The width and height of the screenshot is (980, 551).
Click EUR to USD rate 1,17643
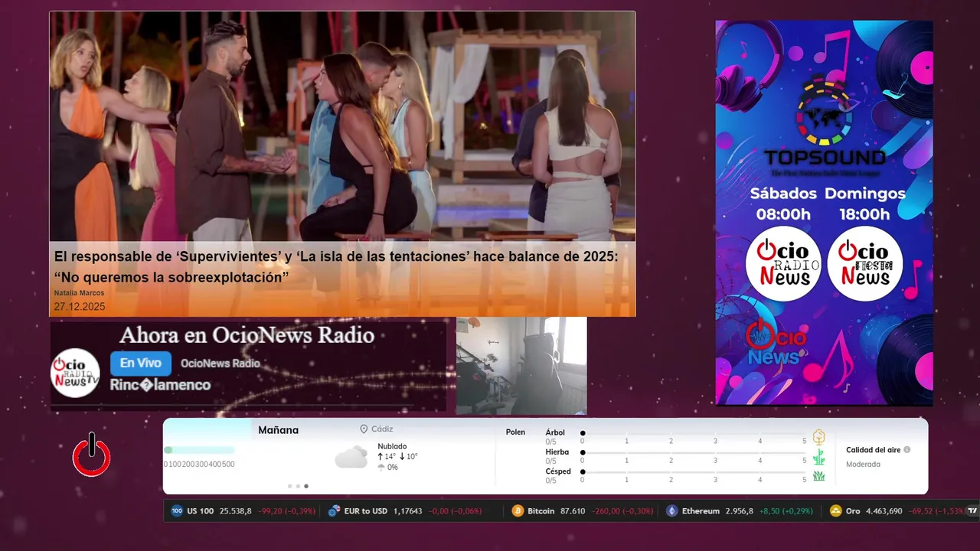[407, 510]
